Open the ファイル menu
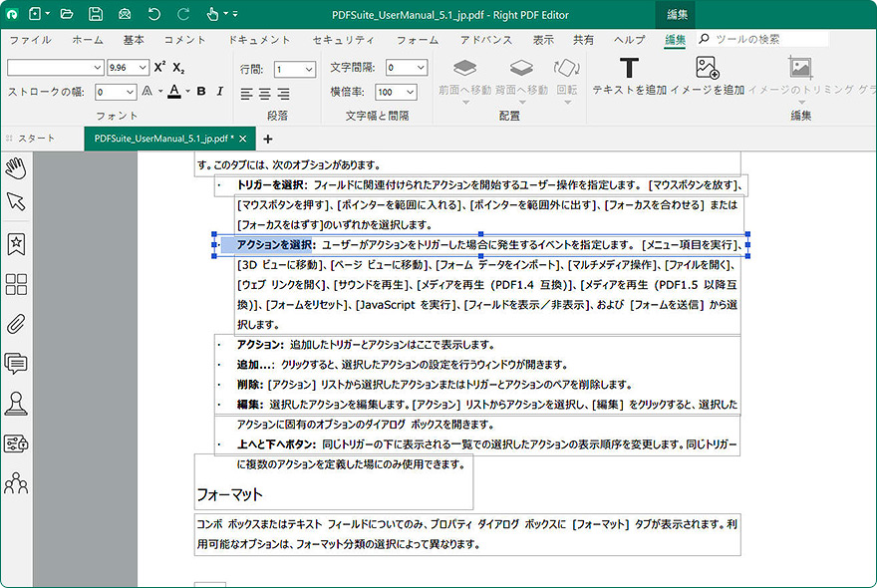This screenshot has width=877, height=588. (x=30, y=40)
